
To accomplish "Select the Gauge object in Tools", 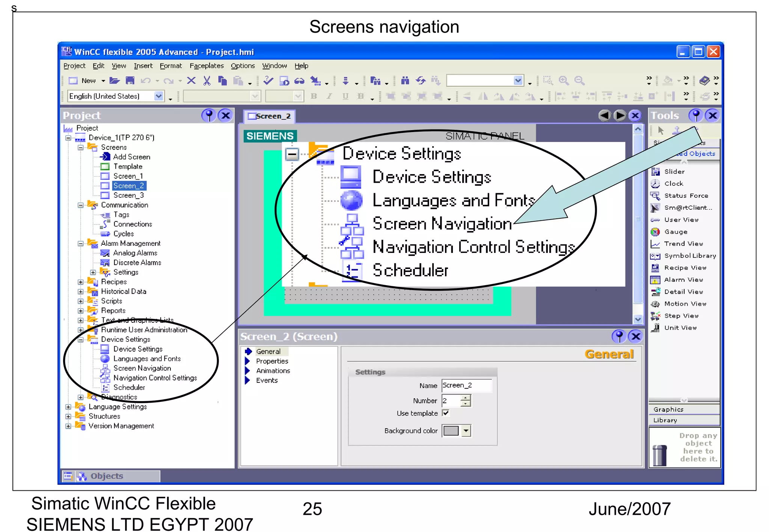I will (x=676, y=232).
